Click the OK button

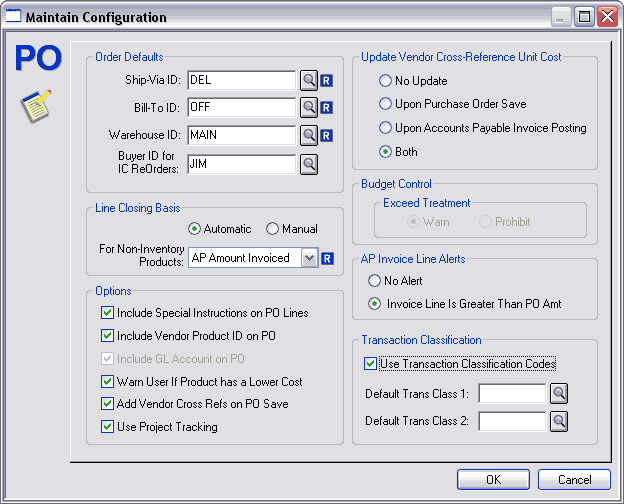[x=493, y=480]
